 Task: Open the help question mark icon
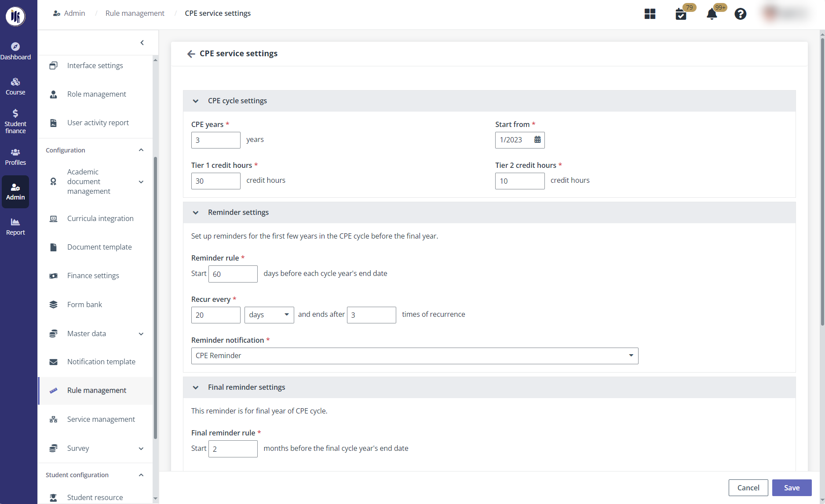(741, 14)
